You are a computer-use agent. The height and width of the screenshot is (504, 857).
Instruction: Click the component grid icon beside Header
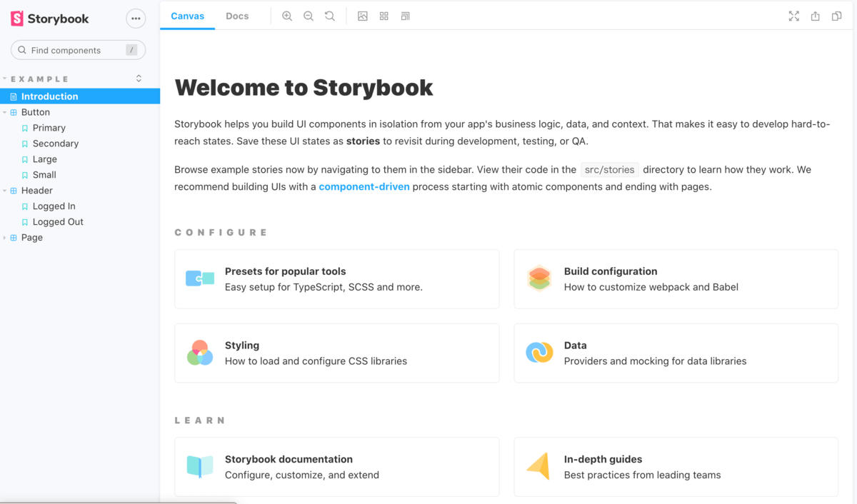pos(14,191)
